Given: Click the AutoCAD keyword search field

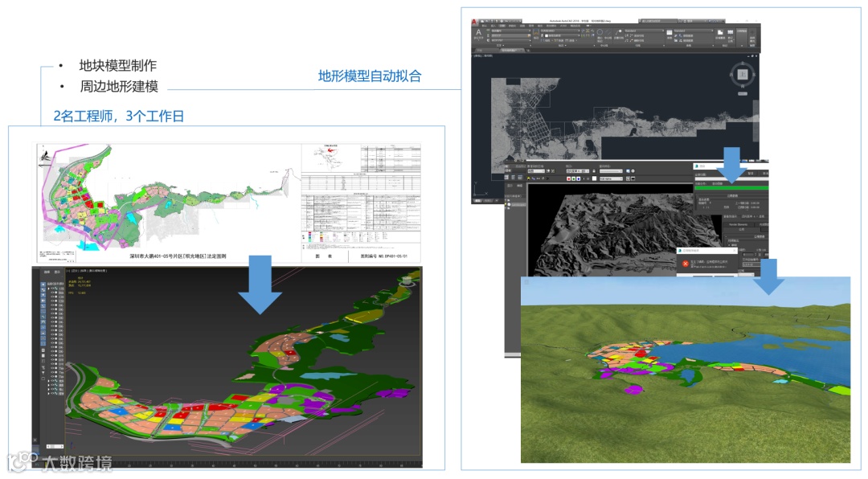Looking at the screenshot, I should (657, 21).
